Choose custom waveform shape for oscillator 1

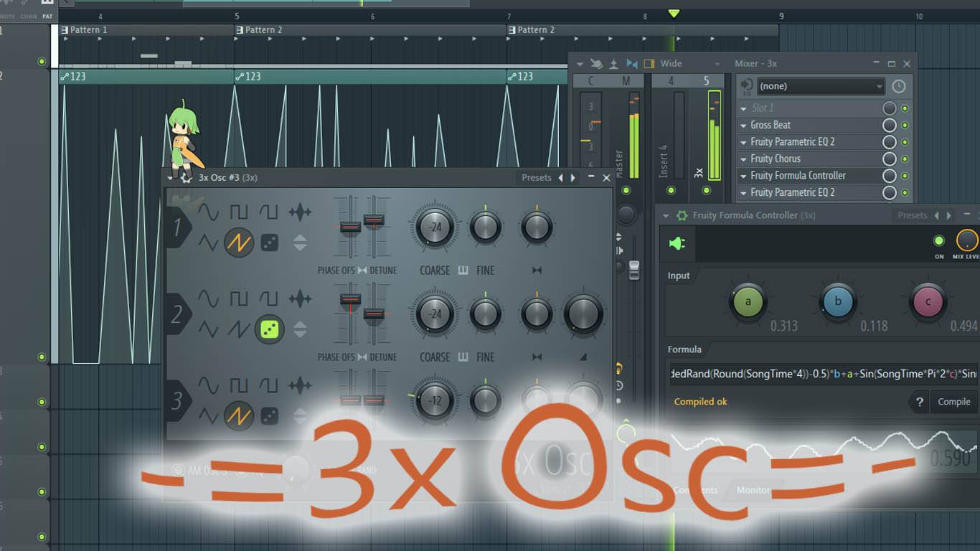[x=300, y=212]
